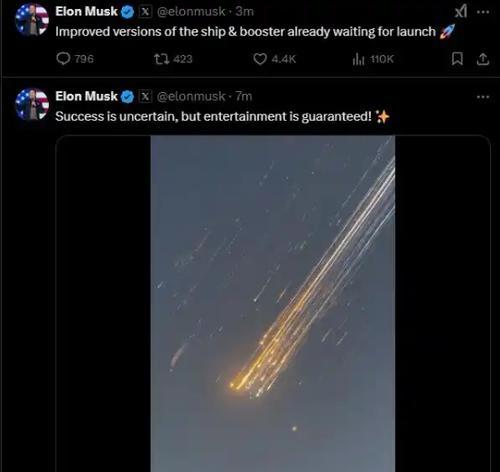This screenshot has width=500, height=472.
Task: Click the X affiliation badge on first post
Action: tap(145, 12)
